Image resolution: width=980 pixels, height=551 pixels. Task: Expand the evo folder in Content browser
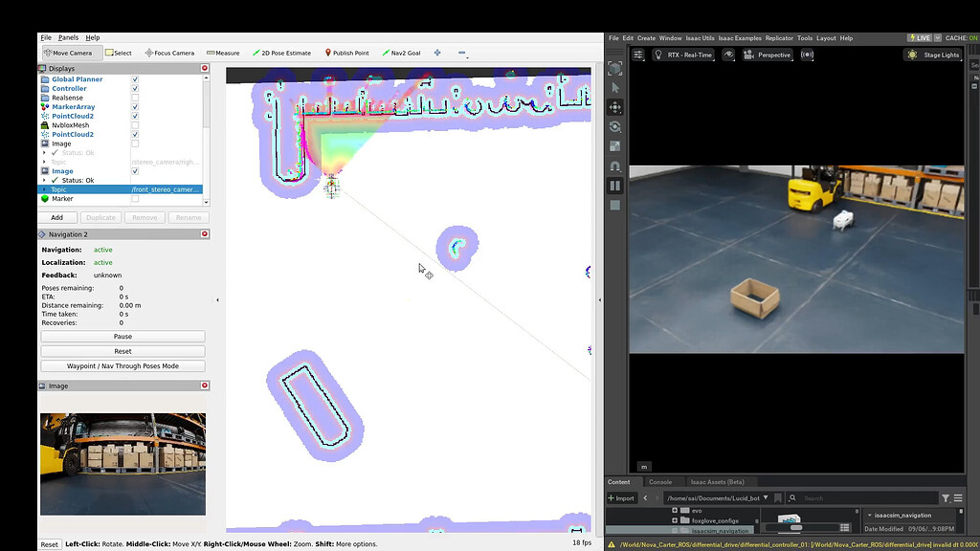pos(675,510)
